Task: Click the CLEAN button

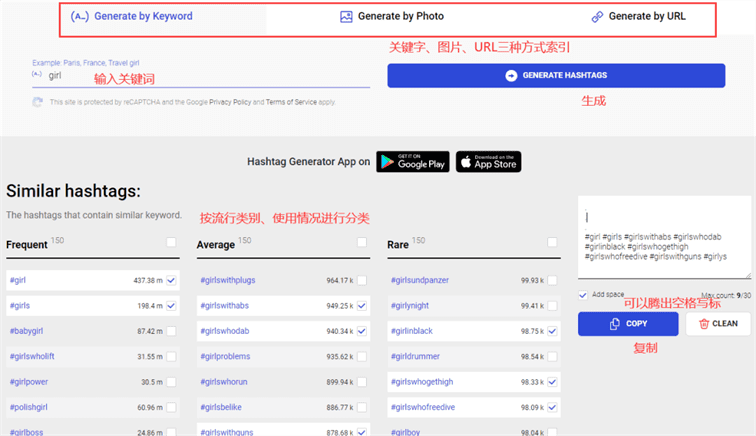Action: click(x=718, y=324)
